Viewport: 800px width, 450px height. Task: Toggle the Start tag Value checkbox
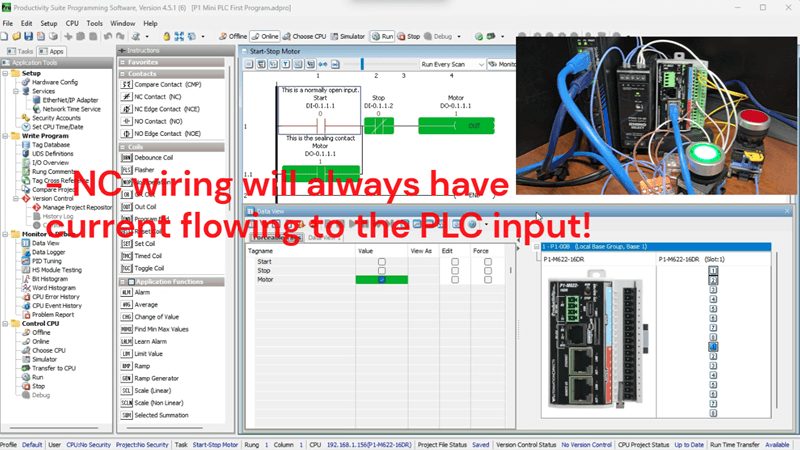pos(380,261)
